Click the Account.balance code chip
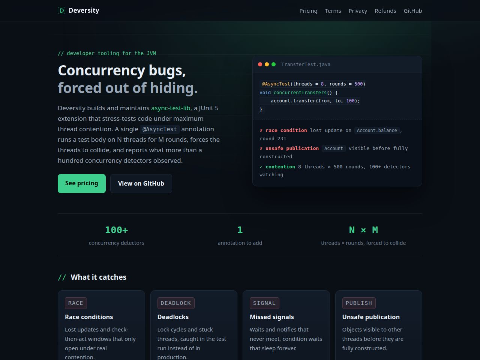The image size is (480, 360). (377, 130)
